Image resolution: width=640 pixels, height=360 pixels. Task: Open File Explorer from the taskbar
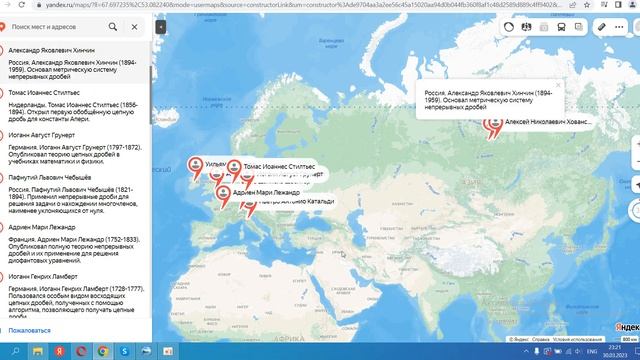point(38,351)
